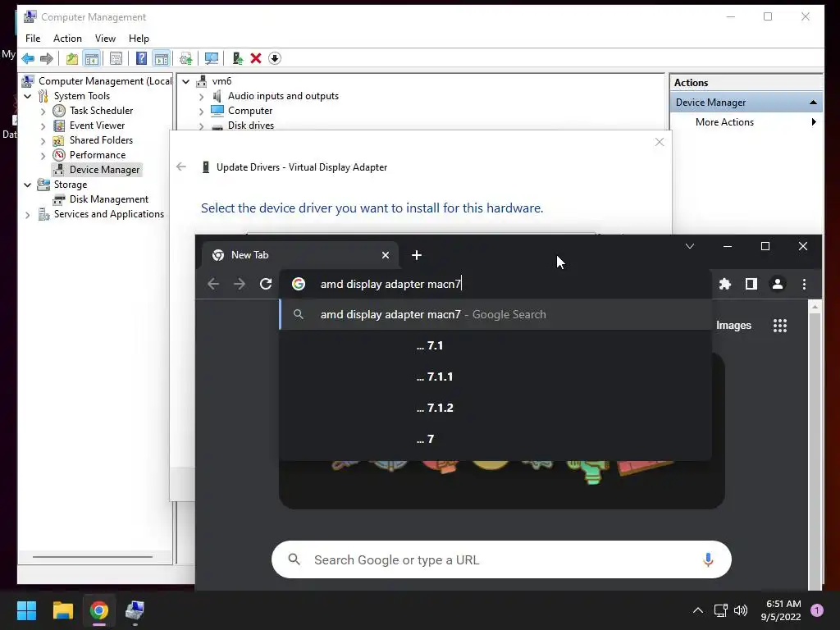The image size is (840, 630).
Task: Close the New Tab tab
Action: [x=386, y=255]
